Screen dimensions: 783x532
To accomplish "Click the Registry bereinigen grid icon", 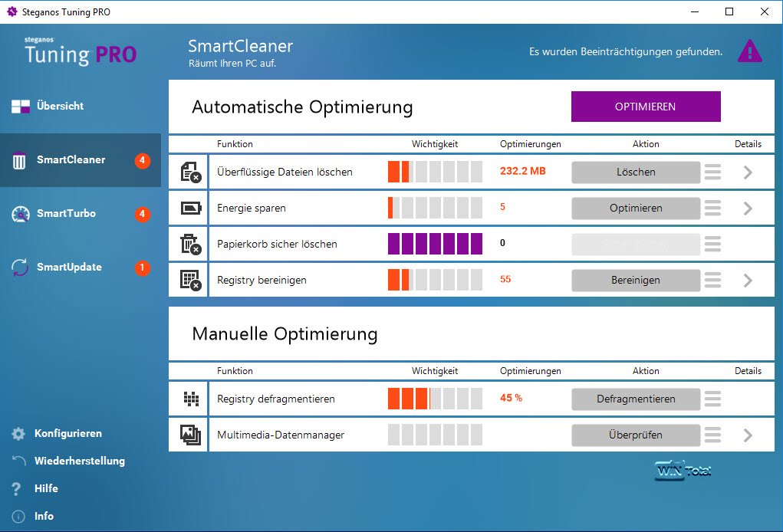I will pos(190,280).
